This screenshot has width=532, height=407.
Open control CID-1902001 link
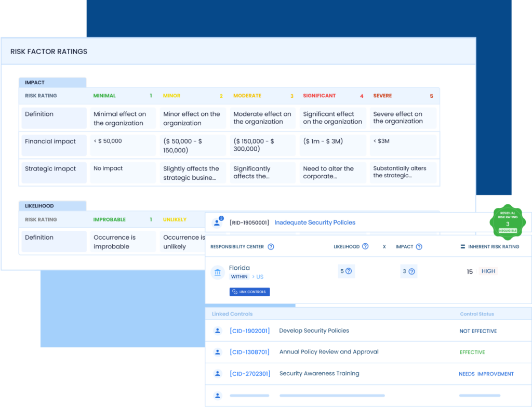tap(249, 331)
